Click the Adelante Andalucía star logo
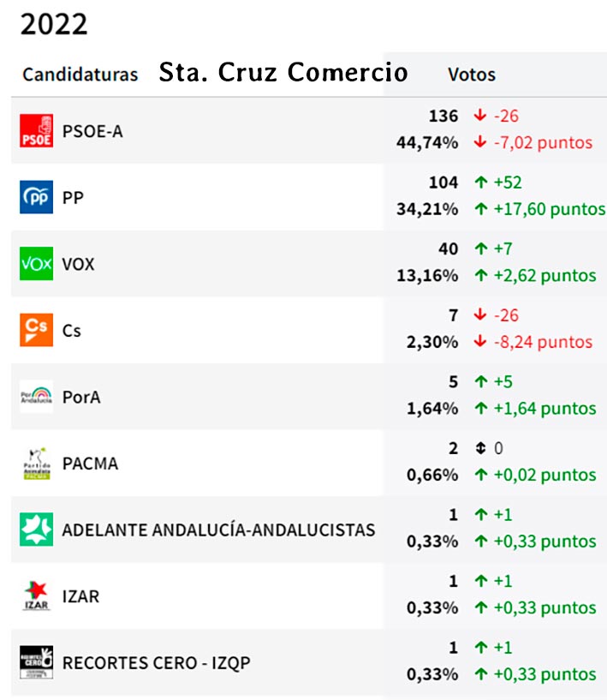The image size is (607, 700). pyautogui.click(x=36, y=529)
